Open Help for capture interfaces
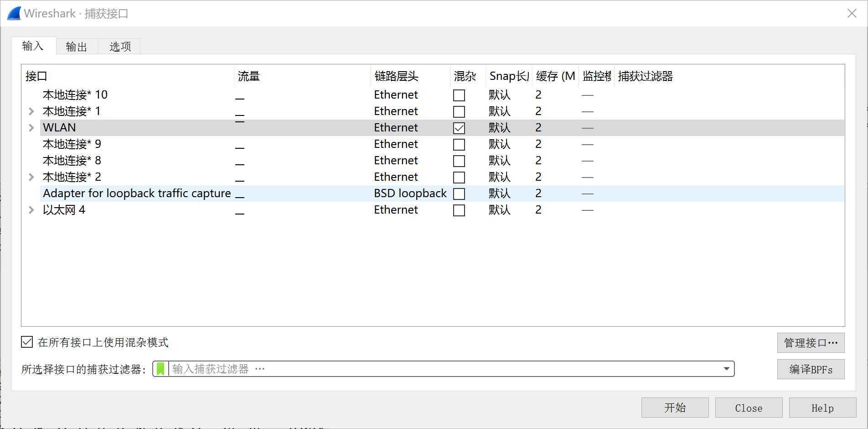The width and height of the screenshot is (868, 429). (822, 408)
